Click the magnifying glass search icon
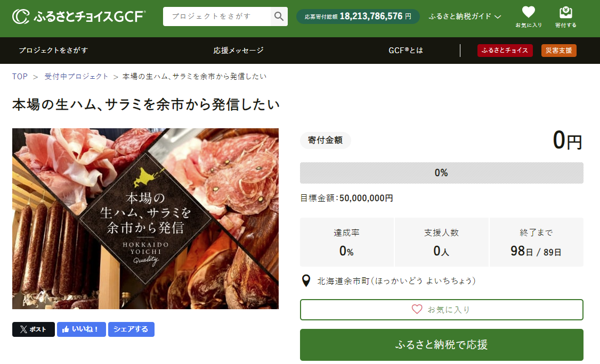 279,16
